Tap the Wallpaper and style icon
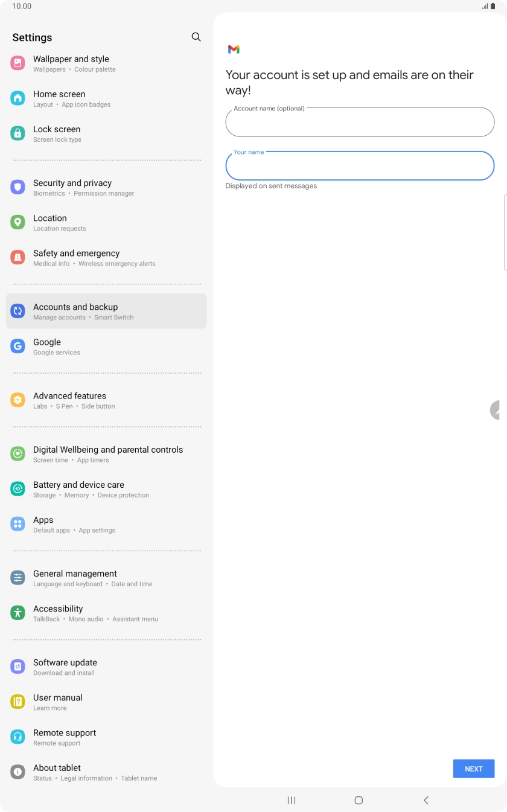Screen dimensions: 507x812 [x=18, y=63]
